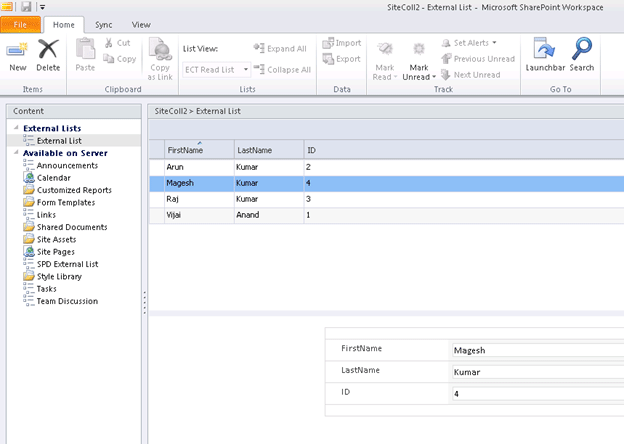This screenshot has width=624, height=444.
Task: Collapse the External Lists tree section
Action: (x=16, y=128)
